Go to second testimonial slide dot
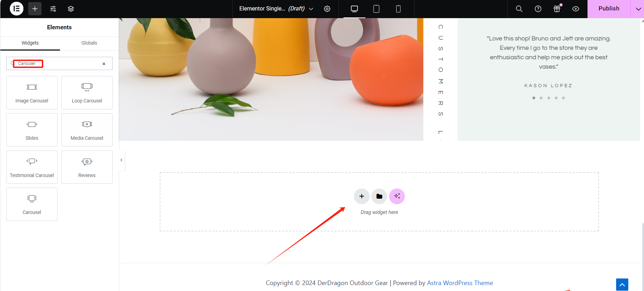This screenshot has height=291, width=644. [541, 98]
